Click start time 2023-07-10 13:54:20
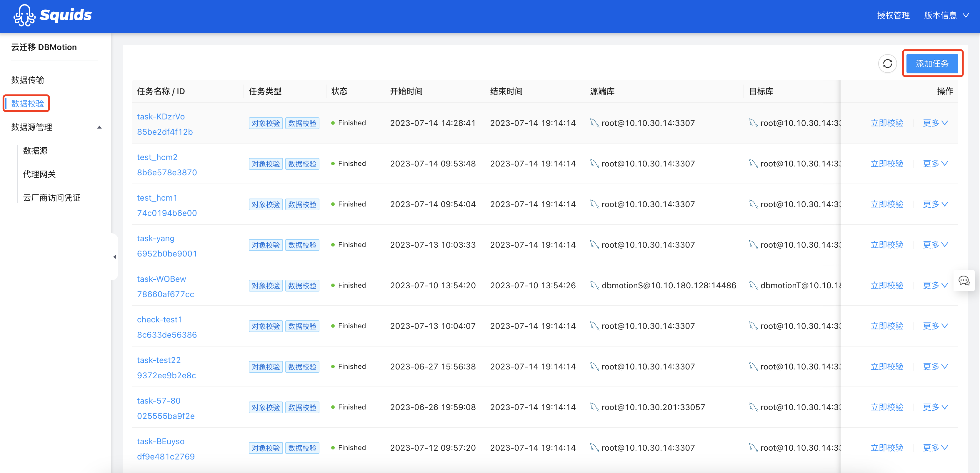This screenshot has height=473, width=980. click(x=433, y=285)
